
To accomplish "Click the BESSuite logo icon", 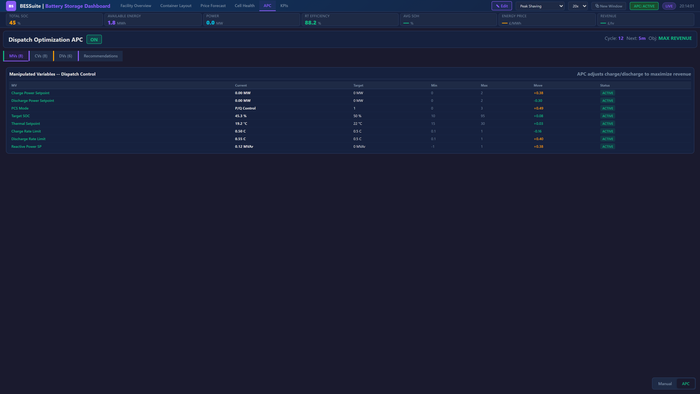I will [11, 6].
